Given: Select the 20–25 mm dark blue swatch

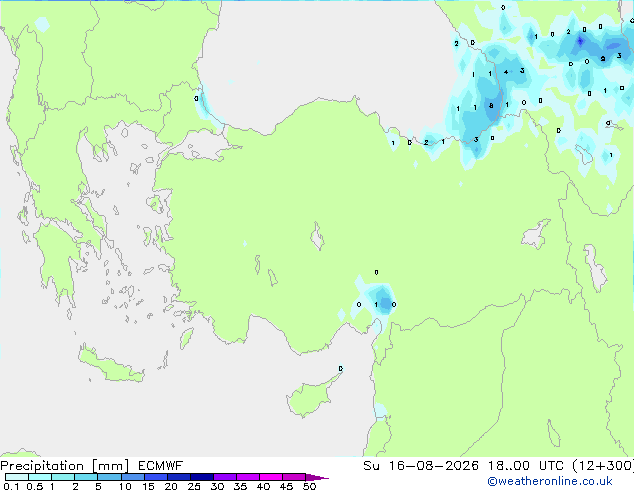Looking at the screenshot, I should [x=179, y=477].
